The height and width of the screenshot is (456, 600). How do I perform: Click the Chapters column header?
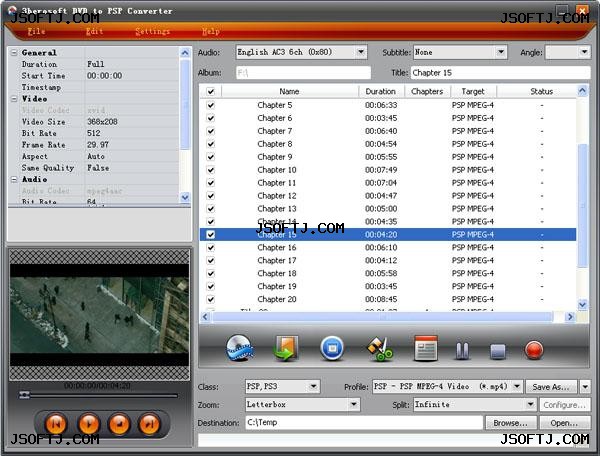point(427,91)
